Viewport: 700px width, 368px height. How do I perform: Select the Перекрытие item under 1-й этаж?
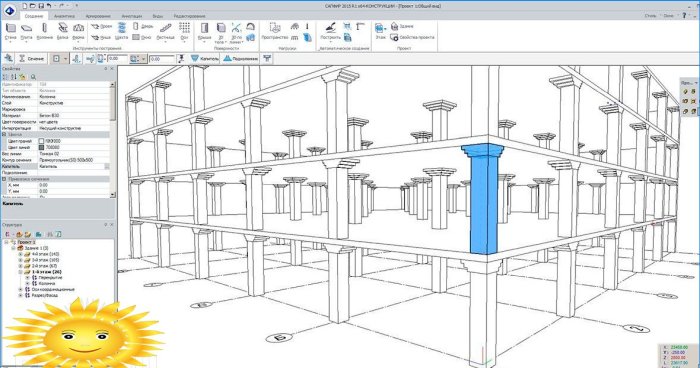click(50, 278)
